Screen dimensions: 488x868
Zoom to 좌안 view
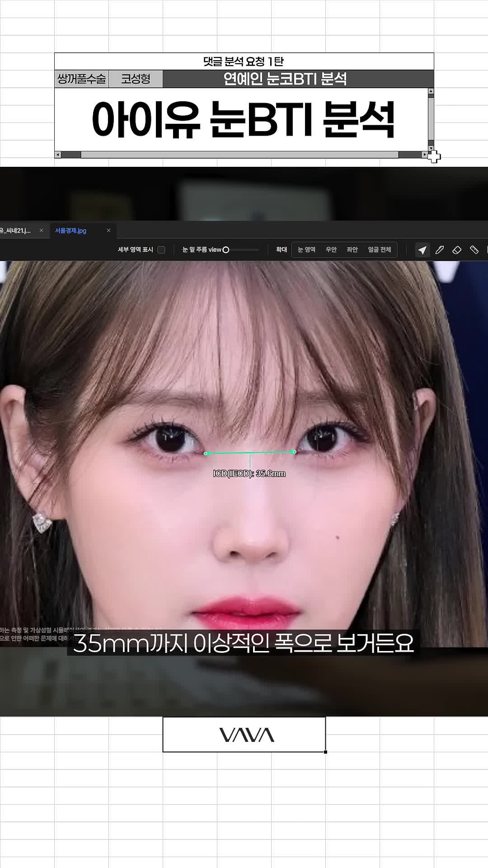(x=352, y=250)
